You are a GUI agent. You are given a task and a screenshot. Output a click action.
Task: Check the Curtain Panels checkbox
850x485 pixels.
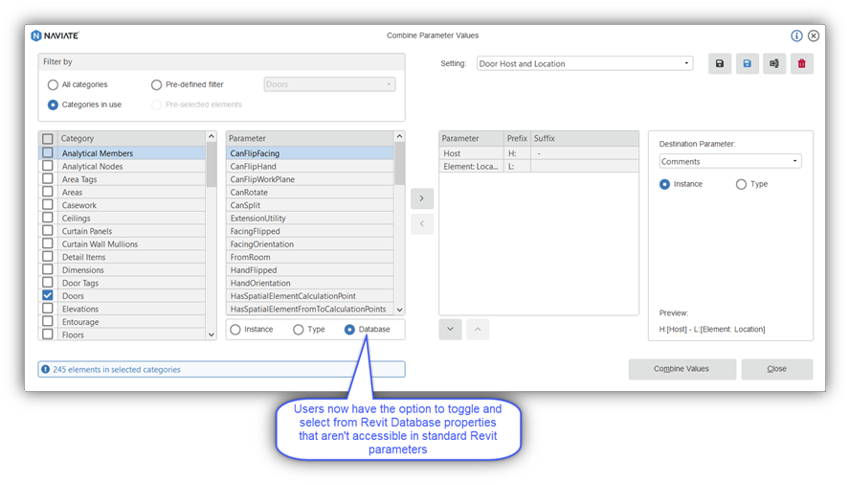tap(48, 231)
